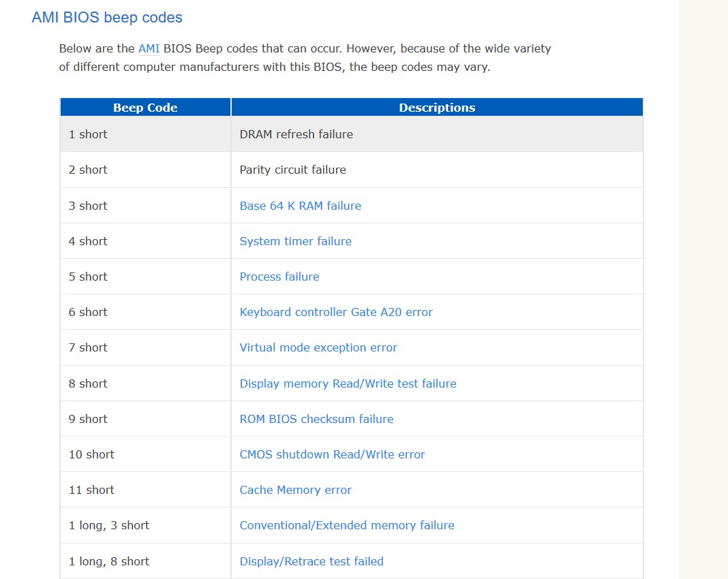Click the Descriptions column header
Viewport: 728px width, 579px height.
click(x=437, y=107)
